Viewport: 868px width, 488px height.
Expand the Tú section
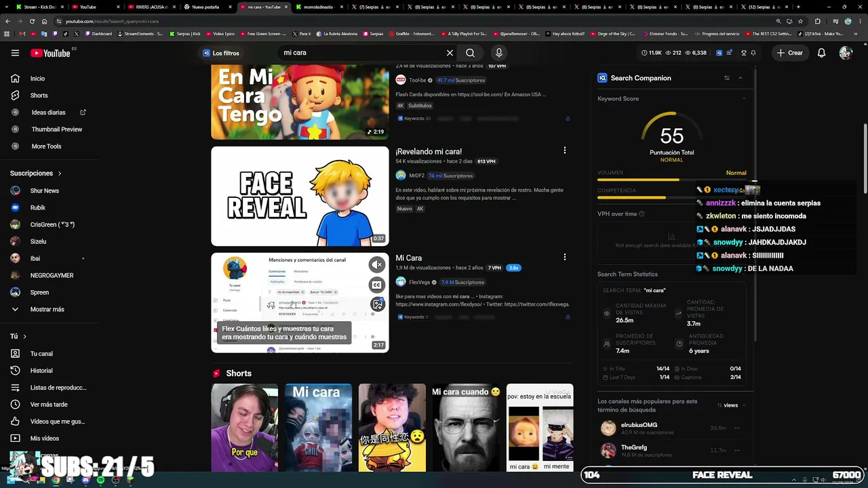(x=18, y=336)
